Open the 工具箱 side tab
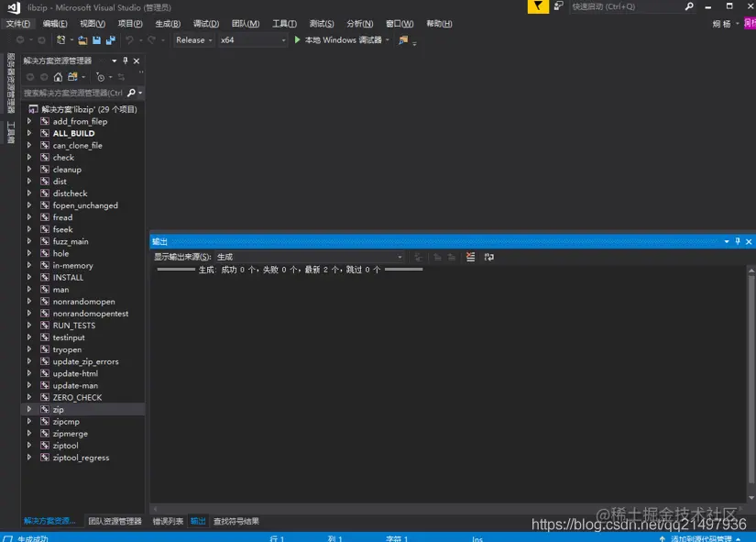This screenshot has width=756, height=542. point(11,133)
